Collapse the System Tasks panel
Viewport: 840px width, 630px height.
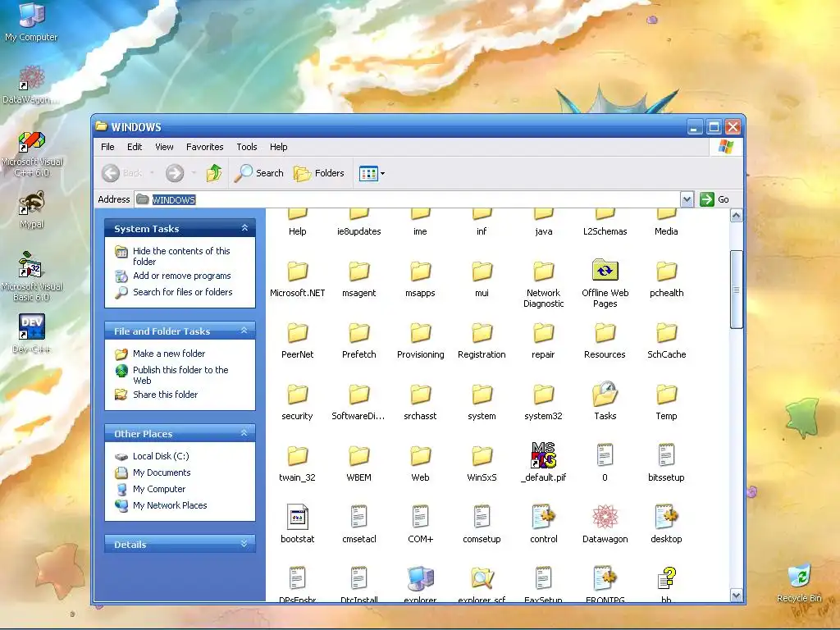point(244,228)
